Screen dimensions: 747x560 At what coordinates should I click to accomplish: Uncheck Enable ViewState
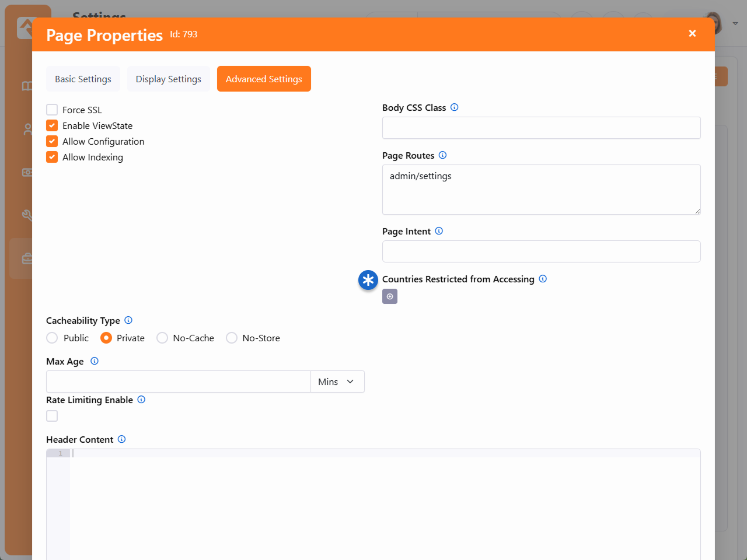tap(52, 125)
